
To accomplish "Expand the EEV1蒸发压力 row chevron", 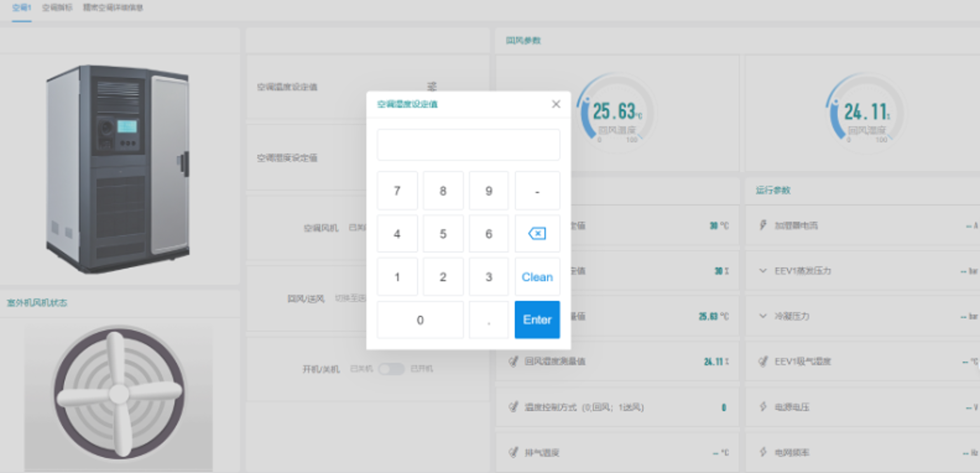I will click(x=763, y=271).
